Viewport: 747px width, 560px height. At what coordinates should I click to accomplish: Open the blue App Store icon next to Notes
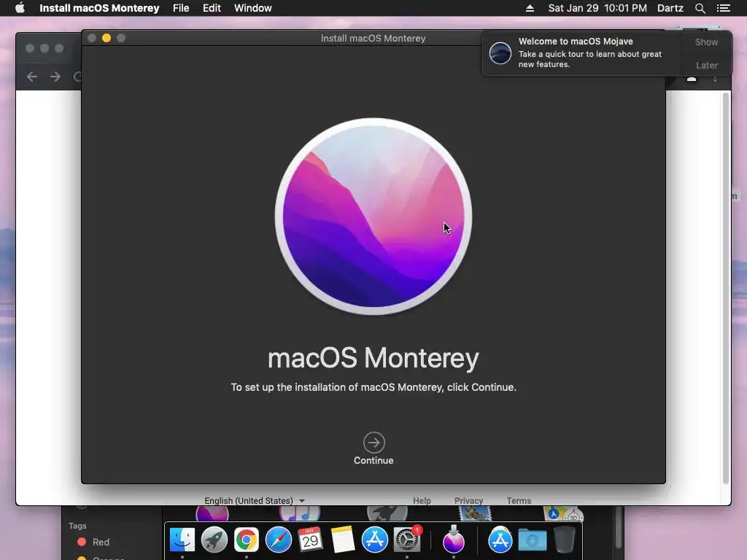point(374,540)
